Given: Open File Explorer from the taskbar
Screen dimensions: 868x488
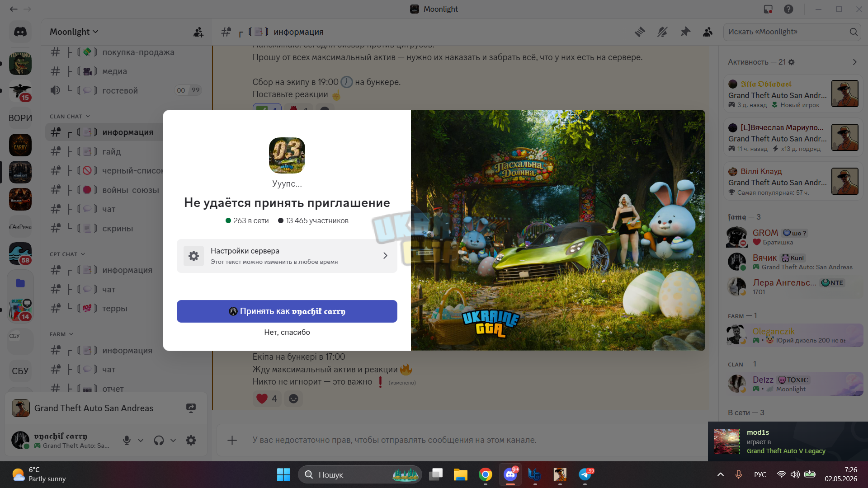Looking at the screenshot, I should tap(461, 475).
